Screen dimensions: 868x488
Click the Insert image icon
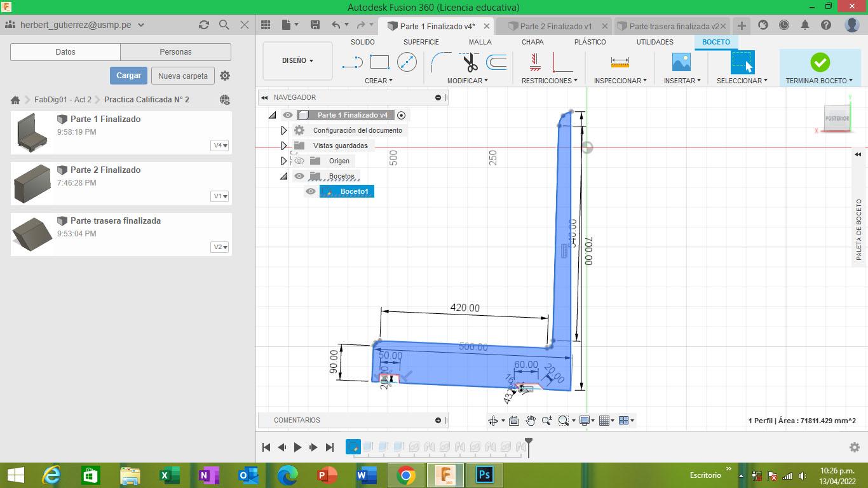coord(681,62)
